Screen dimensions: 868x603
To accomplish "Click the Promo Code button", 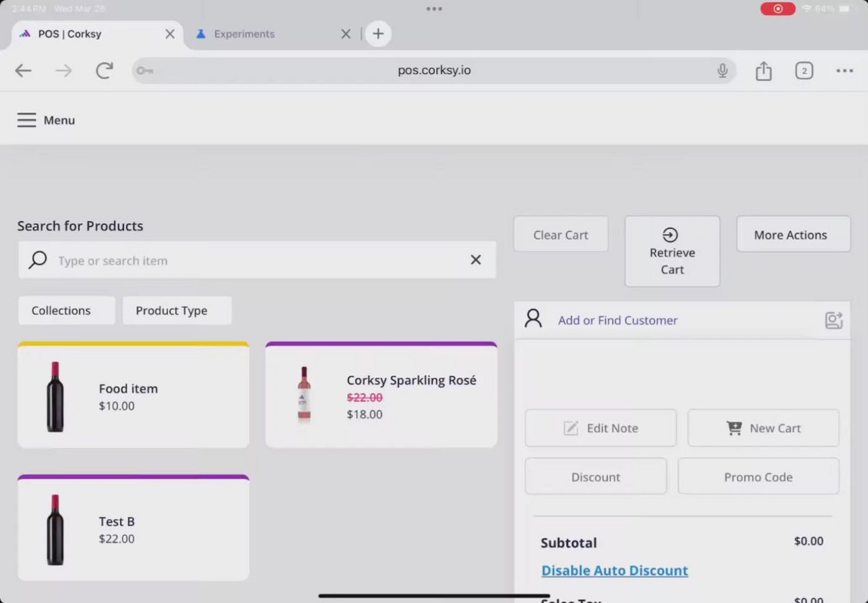I will (x=758, y=477).
